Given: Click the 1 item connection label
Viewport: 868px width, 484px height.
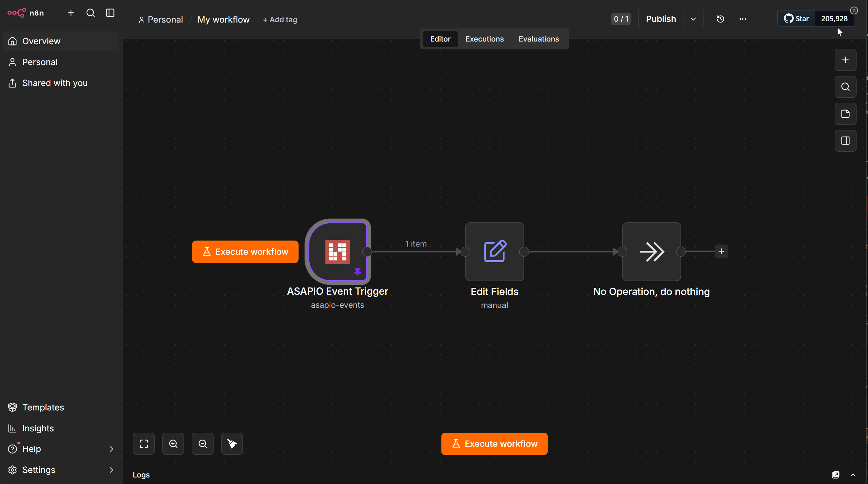Looking at the screenshot, I should tap(416, 244).
